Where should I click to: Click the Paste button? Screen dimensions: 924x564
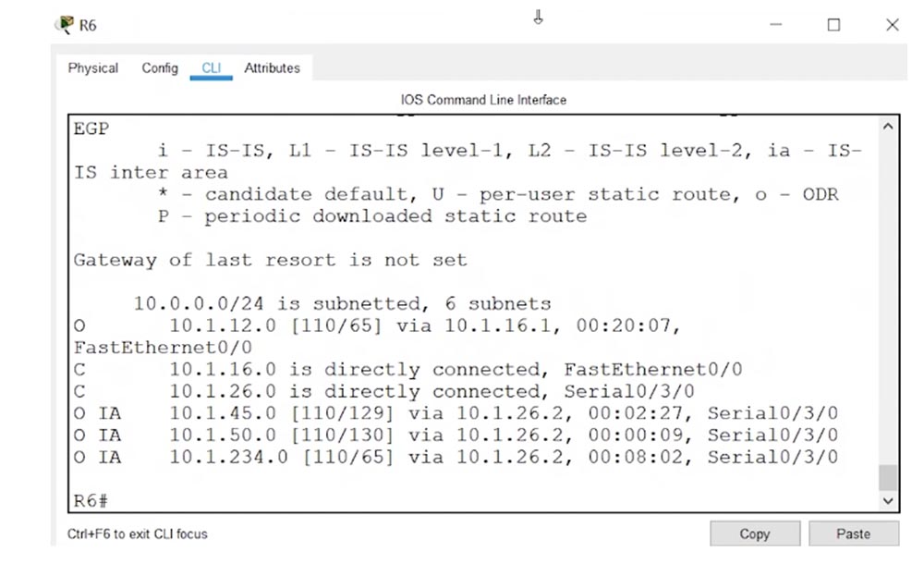(x=853, y=533)
